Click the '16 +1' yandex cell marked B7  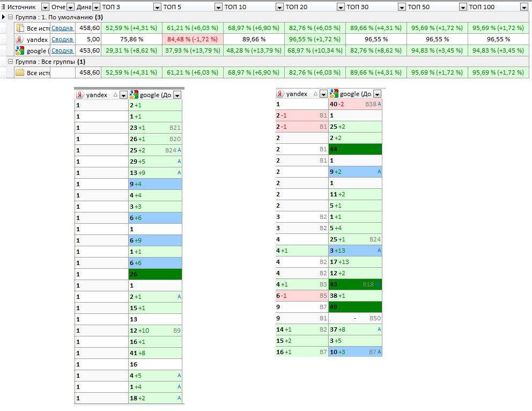coord(301,352)
